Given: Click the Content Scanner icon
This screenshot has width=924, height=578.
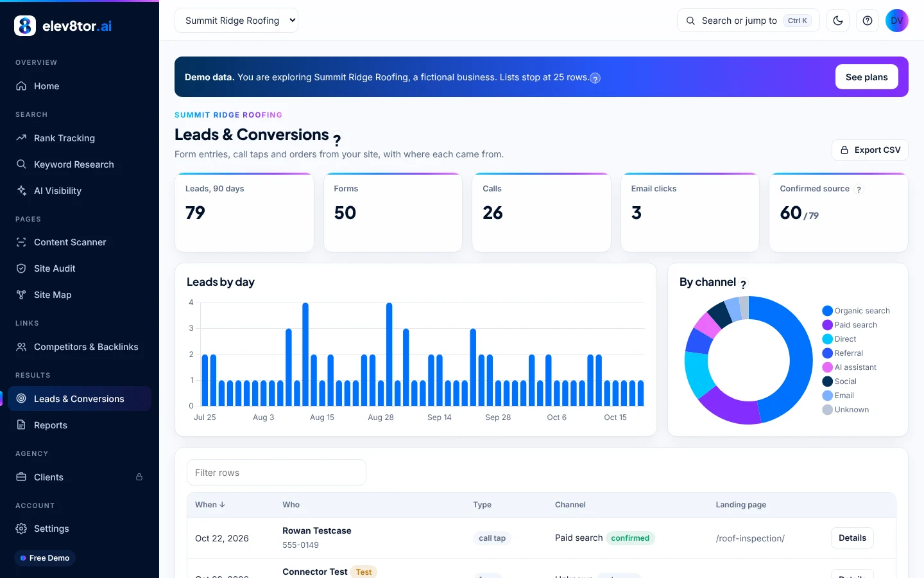Looking at the screenshot, I should point(21,242).
